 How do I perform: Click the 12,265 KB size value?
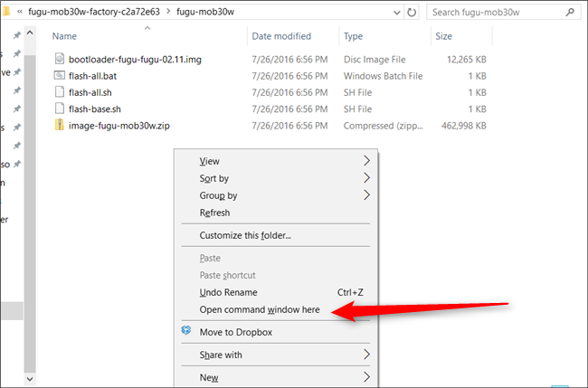tap(467, 59)
